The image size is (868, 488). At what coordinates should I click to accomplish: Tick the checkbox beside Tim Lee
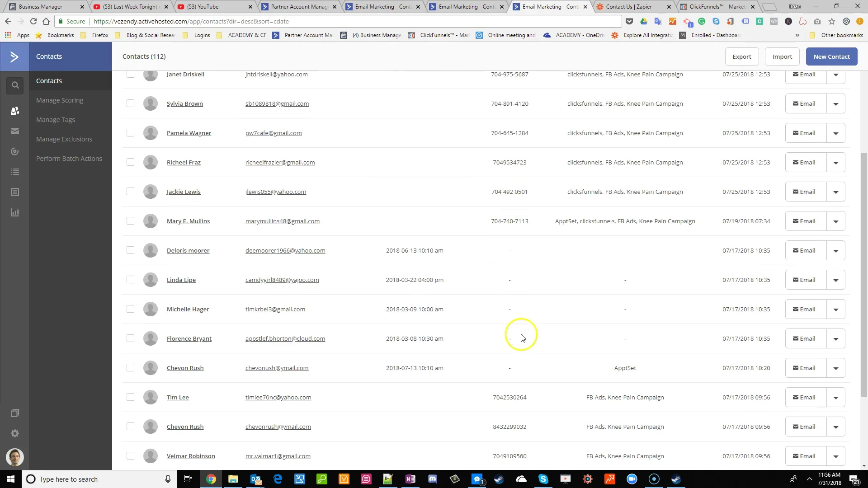[130, 397]
